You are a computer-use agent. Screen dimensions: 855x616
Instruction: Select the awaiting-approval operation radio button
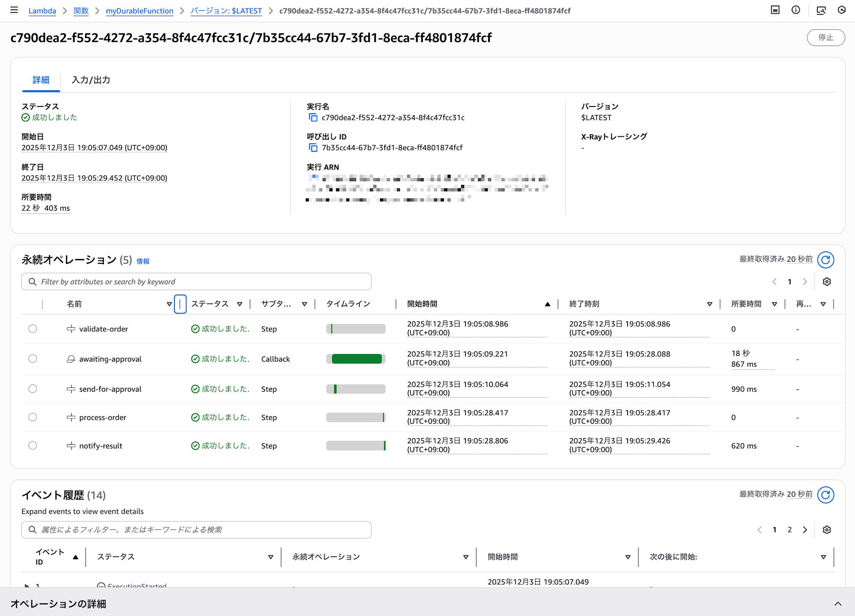[33, 359]
